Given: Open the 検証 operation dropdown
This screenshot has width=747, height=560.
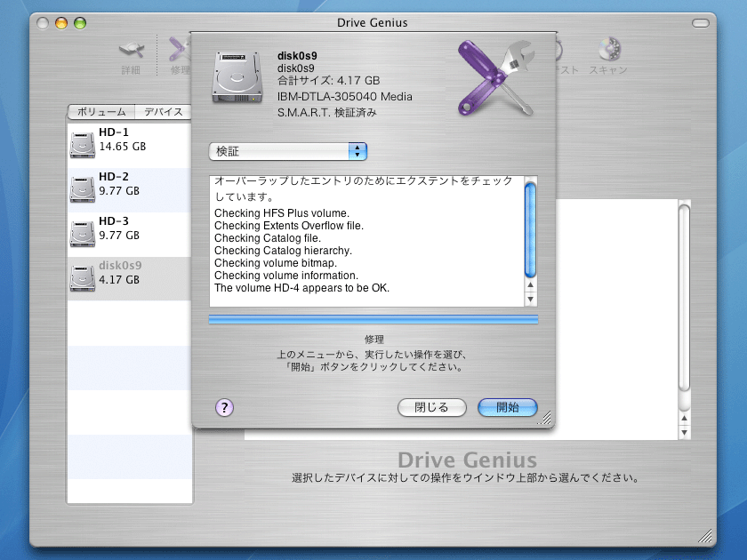Looking at the screenshot, I should pos(288,151).
